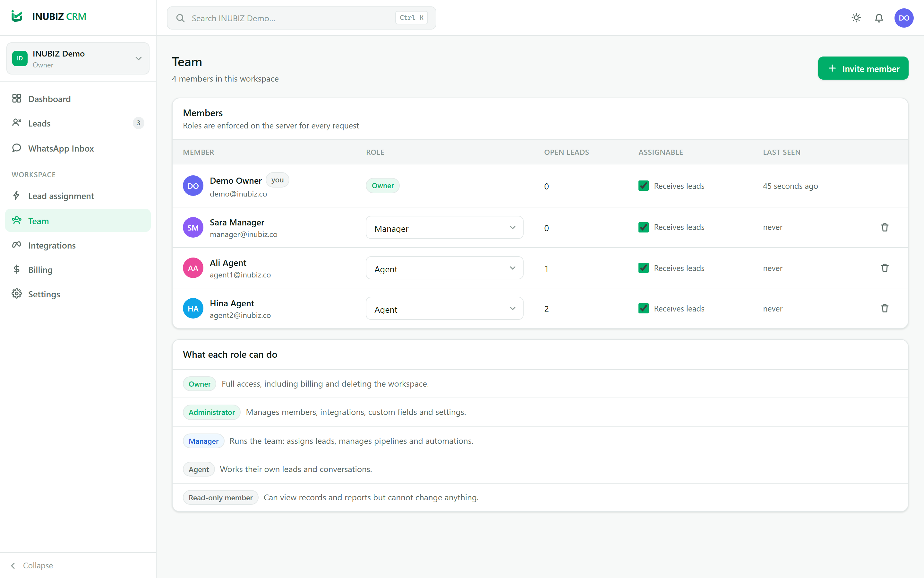Click the '45 seconds ago' last seen value
Viewport: 924px width, 578px height.
(790, 186)
